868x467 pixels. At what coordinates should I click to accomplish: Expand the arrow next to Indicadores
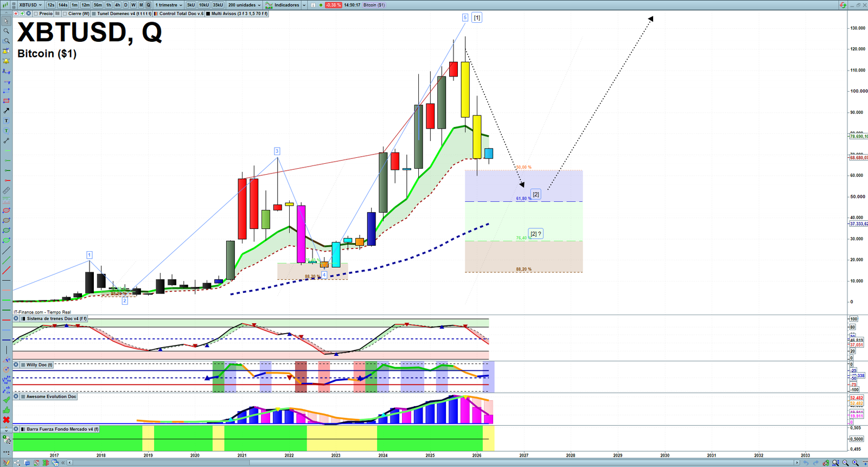click(304, 5)
